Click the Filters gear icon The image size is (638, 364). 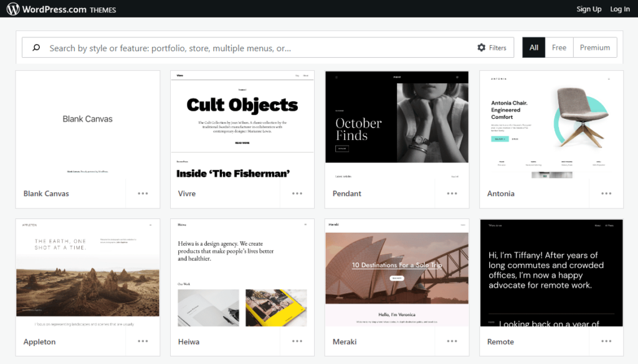(482, 47)
